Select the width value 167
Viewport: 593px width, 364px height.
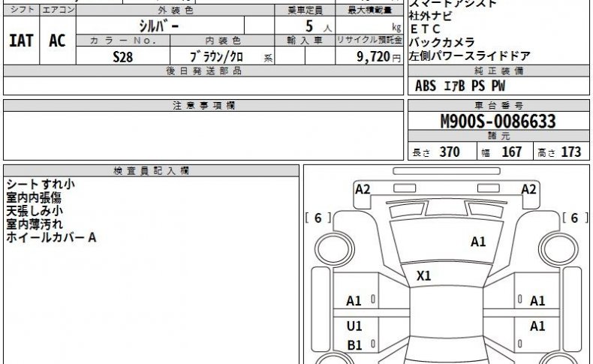[x=512, y=152]
